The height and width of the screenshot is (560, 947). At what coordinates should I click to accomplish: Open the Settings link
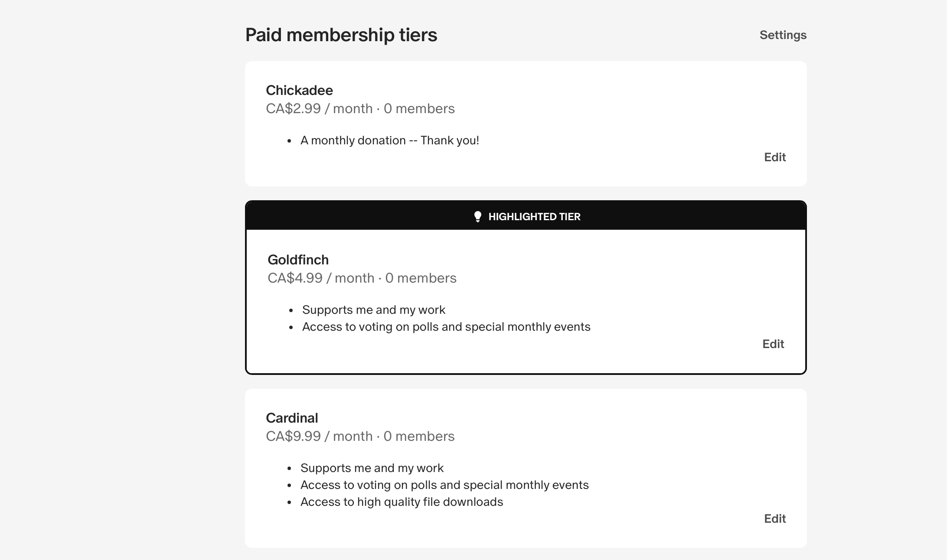coord(783,35)
